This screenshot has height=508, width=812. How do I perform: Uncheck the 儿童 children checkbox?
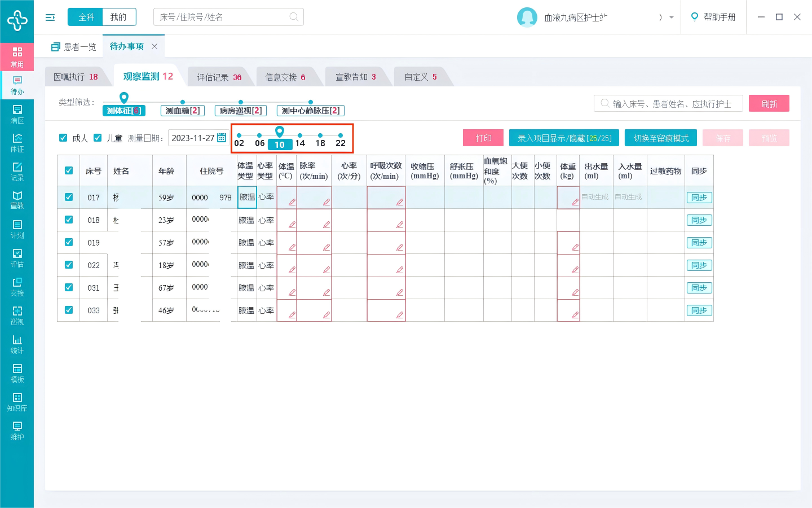(x=98, y=138)
